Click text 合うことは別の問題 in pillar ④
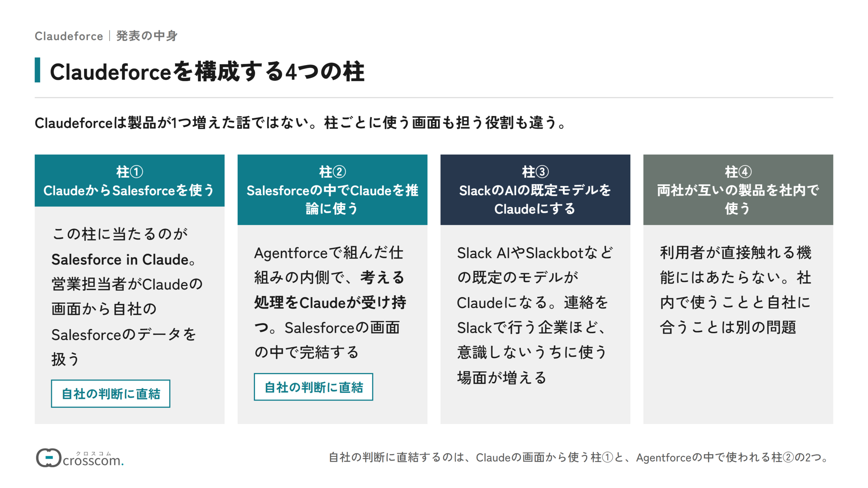Image resolution: width=868 pixels, height=488 pixels. click(x=728, y=327)
